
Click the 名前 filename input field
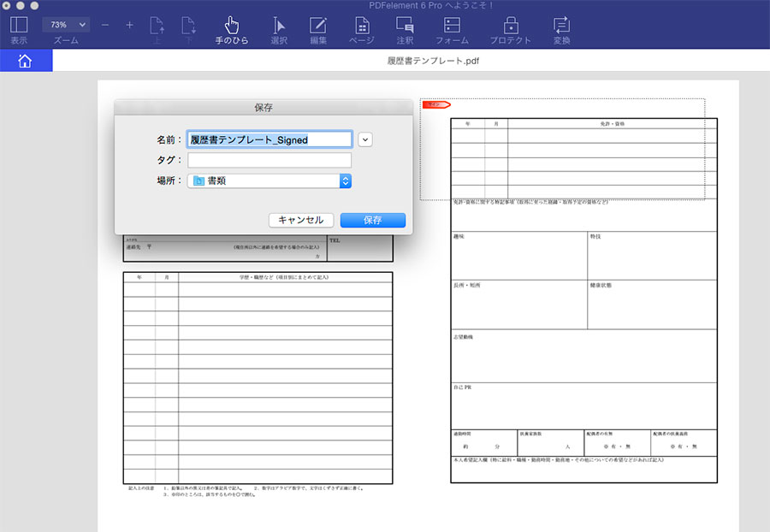[x=269, y=140]
